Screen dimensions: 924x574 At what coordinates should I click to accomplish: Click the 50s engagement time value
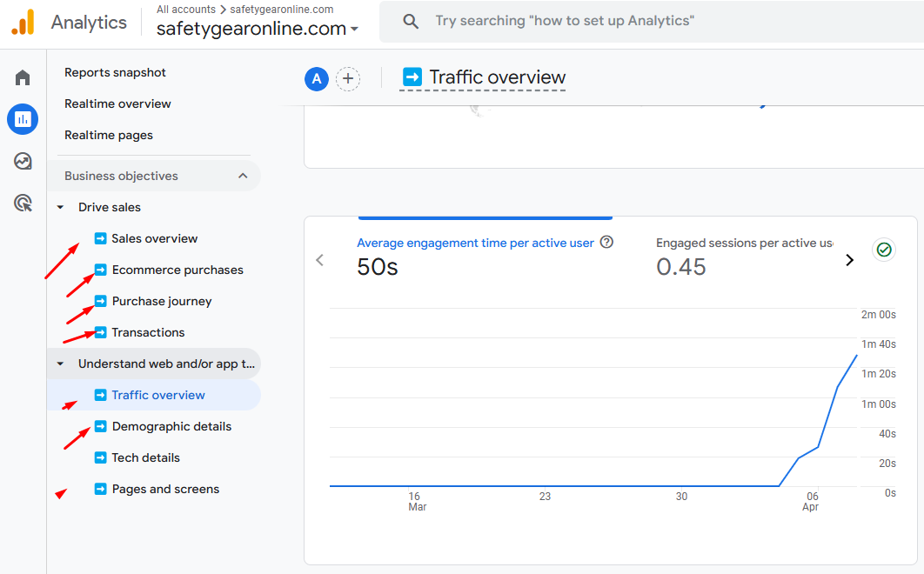377,267
